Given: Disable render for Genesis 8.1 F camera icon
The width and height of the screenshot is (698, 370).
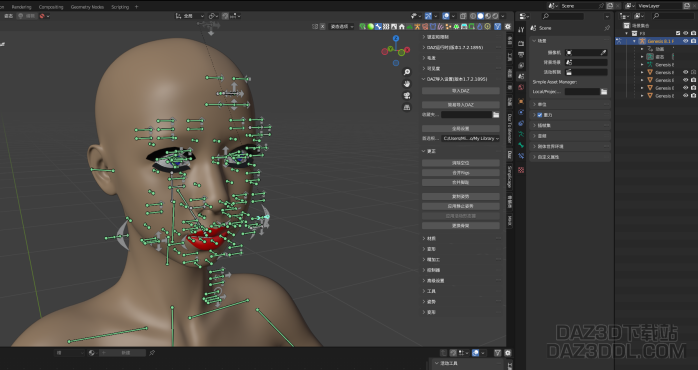Looking at the screenshot, I should point(693,41).
